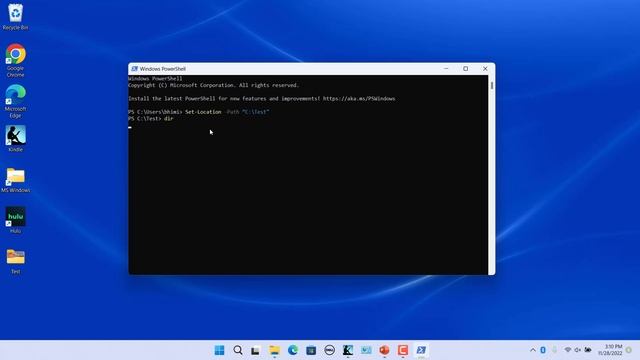Click the aka.ms/PSWindows URL text
640x360 pixels.
[x=359, y=99]
